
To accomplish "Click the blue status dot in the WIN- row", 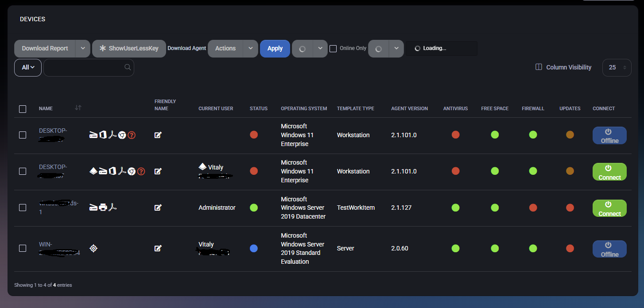I will (x=254, y=248).
